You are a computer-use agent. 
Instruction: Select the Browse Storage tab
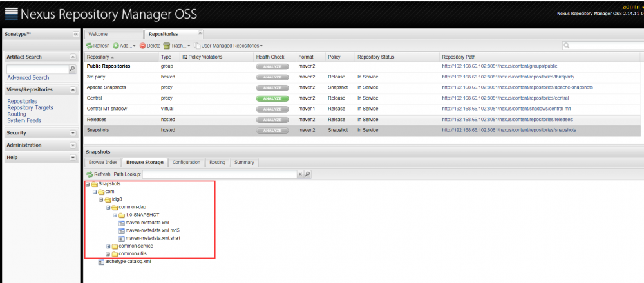[x=144, y=163]
